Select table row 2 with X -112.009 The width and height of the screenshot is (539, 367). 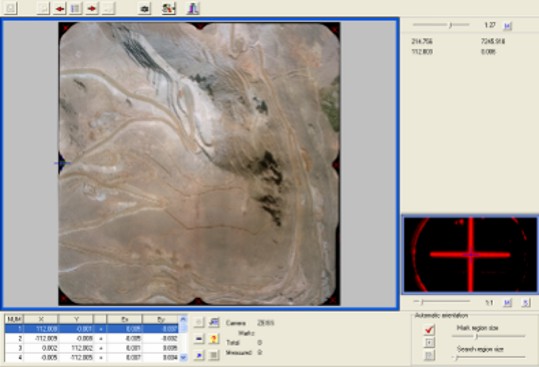coord(92,338)
